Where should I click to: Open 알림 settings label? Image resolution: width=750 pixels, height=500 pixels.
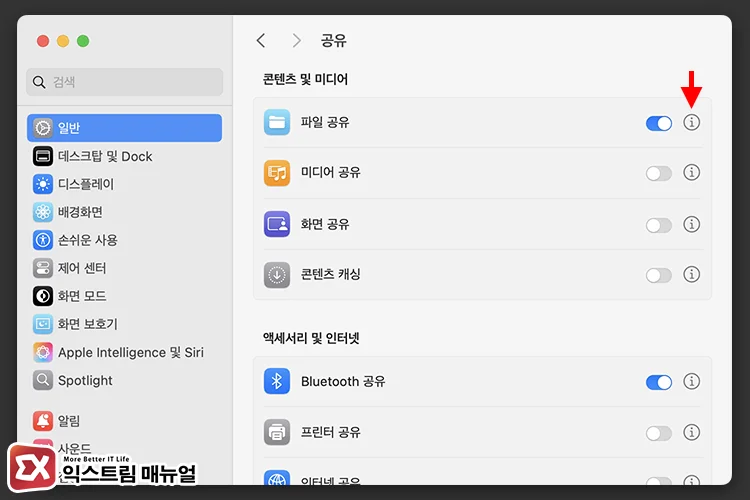[x=69, y=421]
